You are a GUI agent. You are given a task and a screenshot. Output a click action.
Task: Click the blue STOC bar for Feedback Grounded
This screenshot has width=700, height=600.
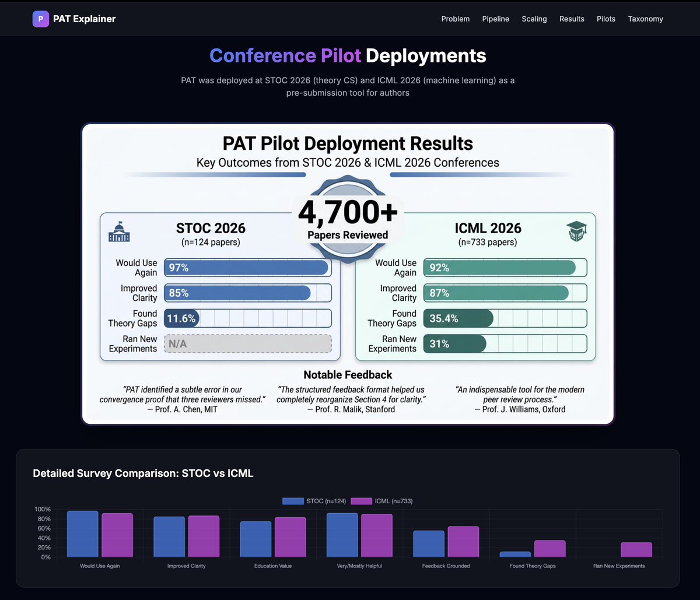click(429, 543)
